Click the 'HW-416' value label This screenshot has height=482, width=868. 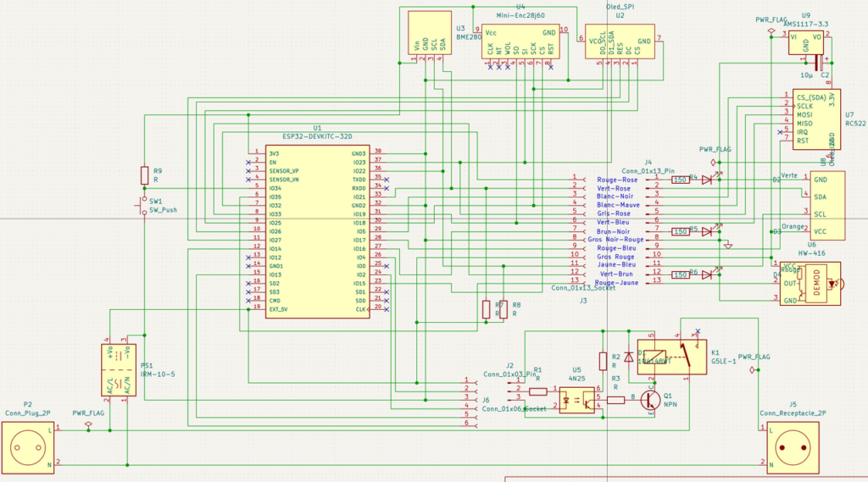[811, 253]
